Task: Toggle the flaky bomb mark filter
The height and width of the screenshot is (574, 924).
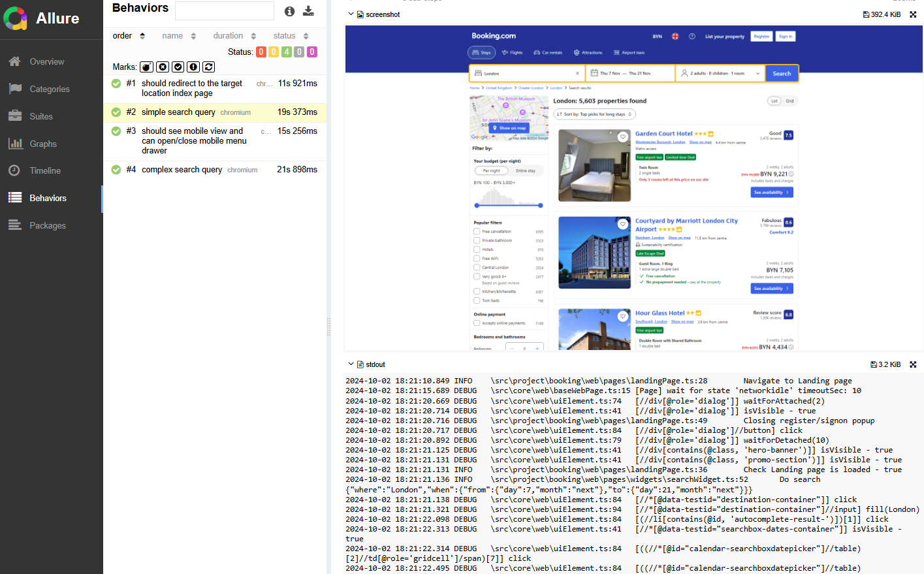Action: pos(146,67)
